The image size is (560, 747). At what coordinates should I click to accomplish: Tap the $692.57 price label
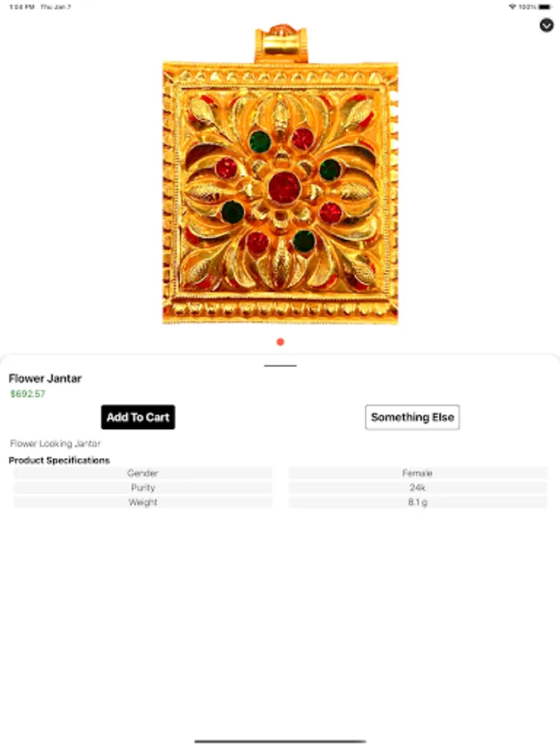27,393
